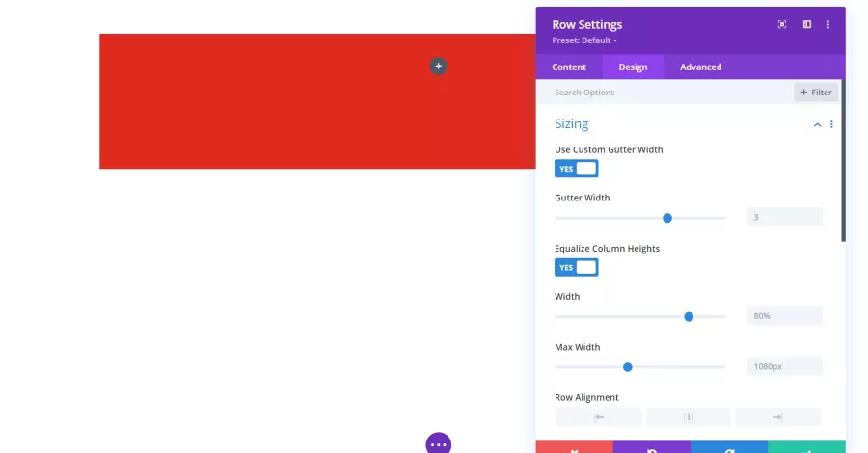Click the Equalize Column Heights label

click(x=607, y=249)
